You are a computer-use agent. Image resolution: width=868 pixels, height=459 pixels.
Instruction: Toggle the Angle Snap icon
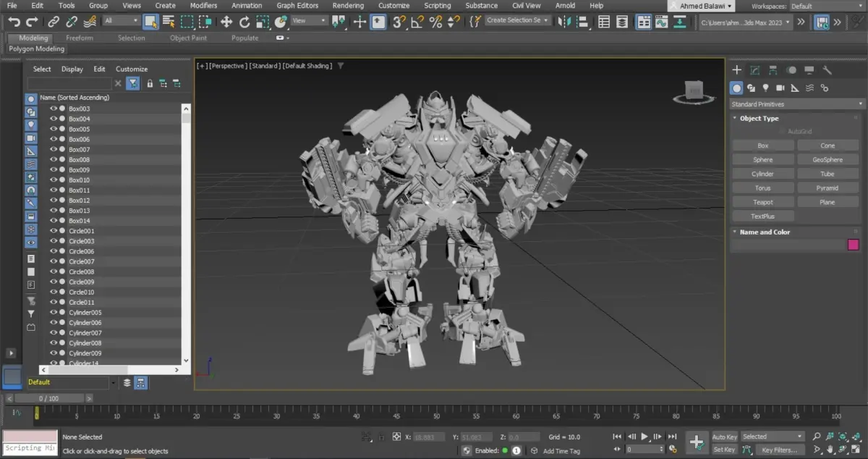[417, 22]
